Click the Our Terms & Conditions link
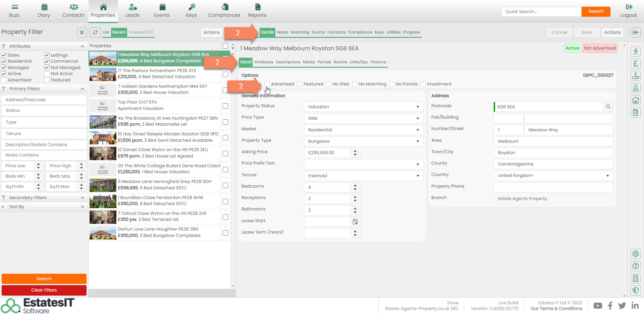The width and height of the screenshot is (644, 314). coord(556,309)
